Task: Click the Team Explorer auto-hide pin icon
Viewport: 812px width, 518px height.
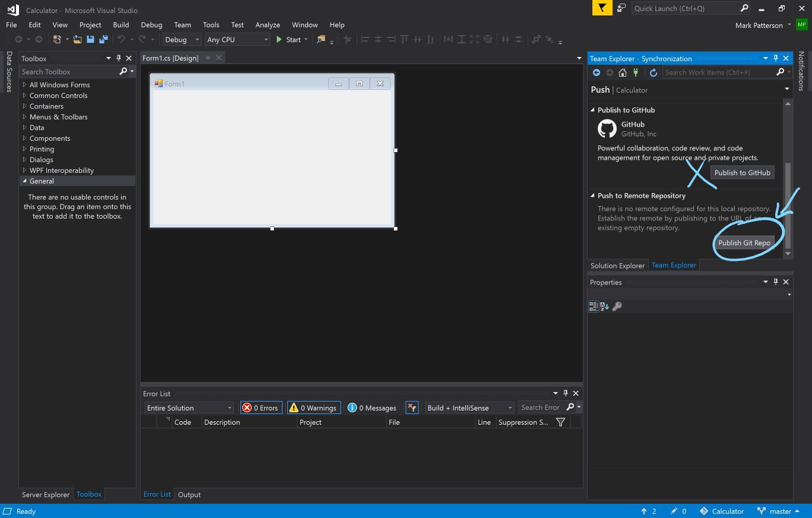Action: pyautogui.click(x=776, y=58)
